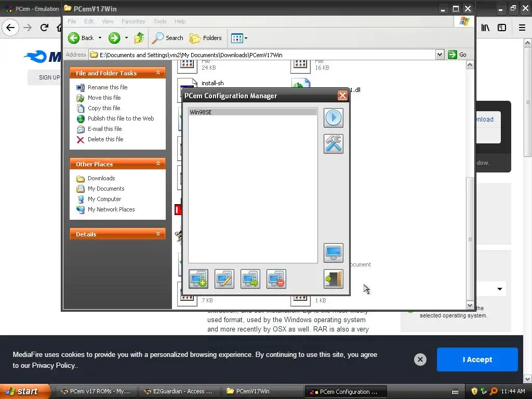Open the Back history dropdown arrow

(x=100, y=38)
